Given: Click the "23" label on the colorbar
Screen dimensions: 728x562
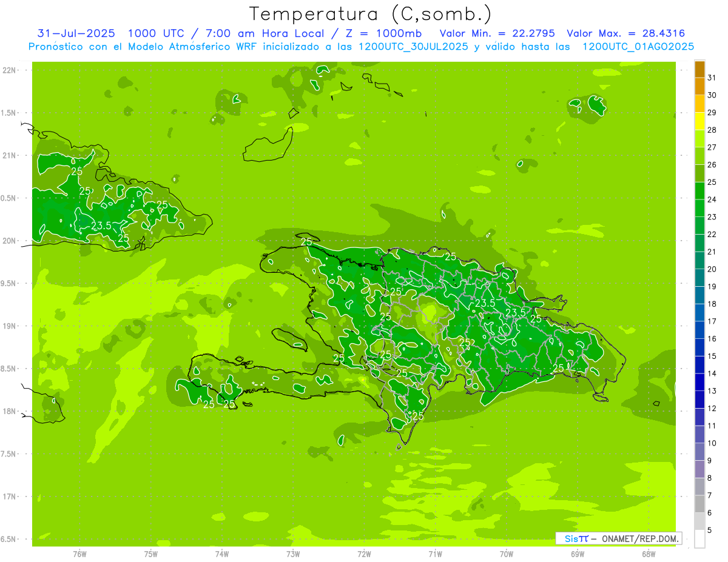Looking at the screenshot, I should point(712,217).
